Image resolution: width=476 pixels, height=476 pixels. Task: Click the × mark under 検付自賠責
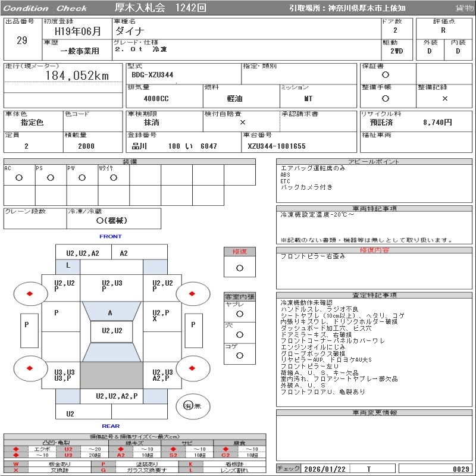242,122
